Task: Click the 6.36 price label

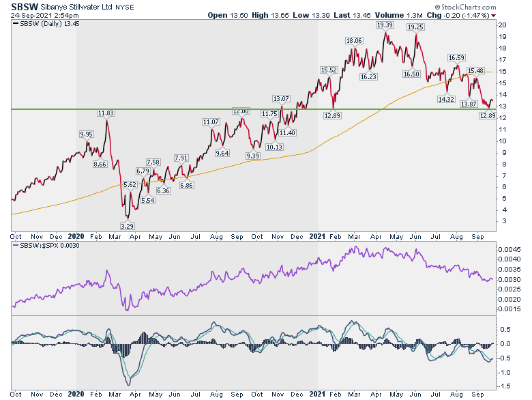Action: (163, 191)
